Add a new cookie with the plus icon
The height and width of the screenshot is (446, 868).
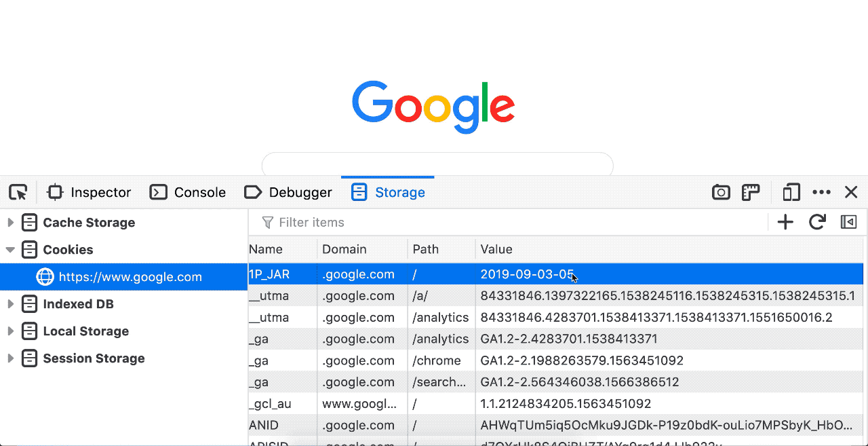(785, 222)
